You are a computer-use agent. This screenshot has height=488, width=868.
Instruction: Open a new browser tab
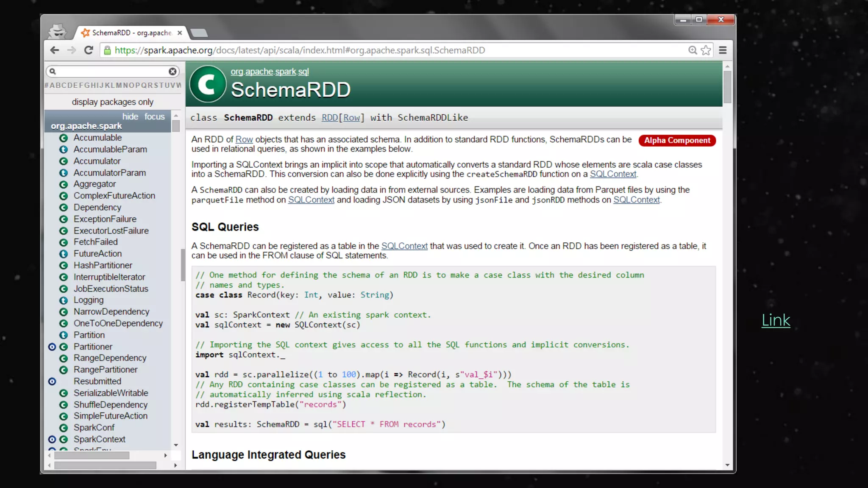click(x=199, y=33)
